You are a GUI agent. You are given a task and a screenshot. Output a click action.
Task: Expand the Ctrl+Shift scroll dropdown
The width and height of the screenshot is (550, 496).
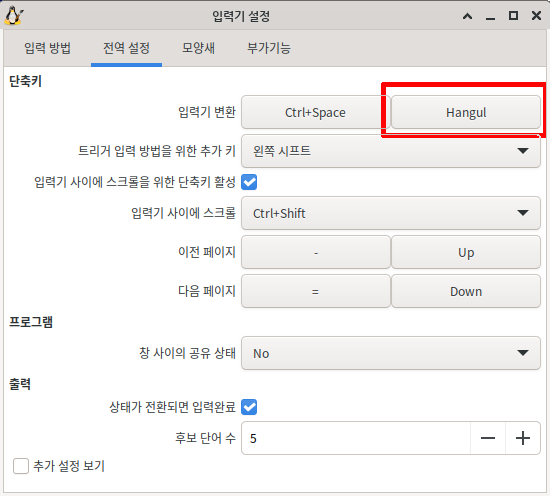[391, 213]
